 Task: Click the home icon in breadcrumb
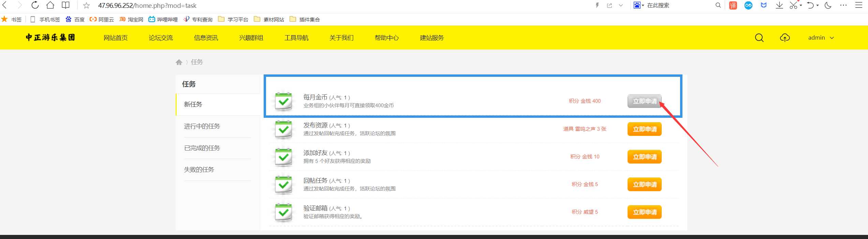pyautogui.click(x=179, y=62)
